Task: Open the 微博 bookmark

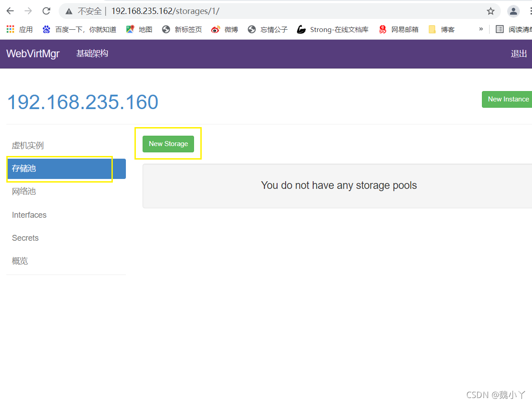Action: click(225, 29)
